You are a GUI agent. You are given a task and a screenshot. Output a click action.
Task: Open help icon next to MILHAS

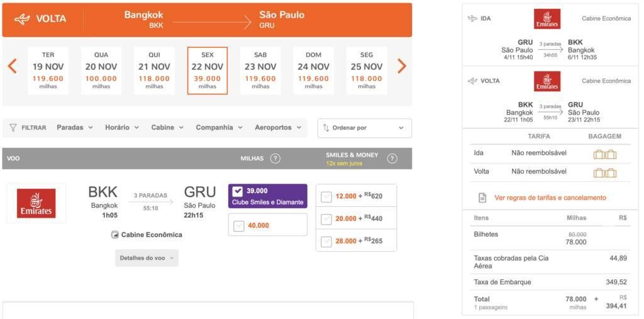click(275, 159)
